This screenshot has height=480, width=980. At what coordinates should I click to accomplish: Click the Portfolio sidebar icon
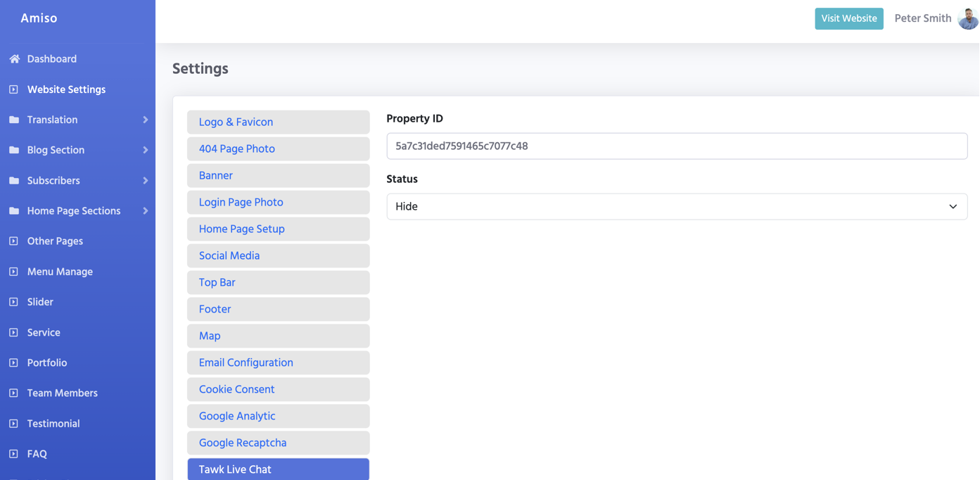click(14, 363)
